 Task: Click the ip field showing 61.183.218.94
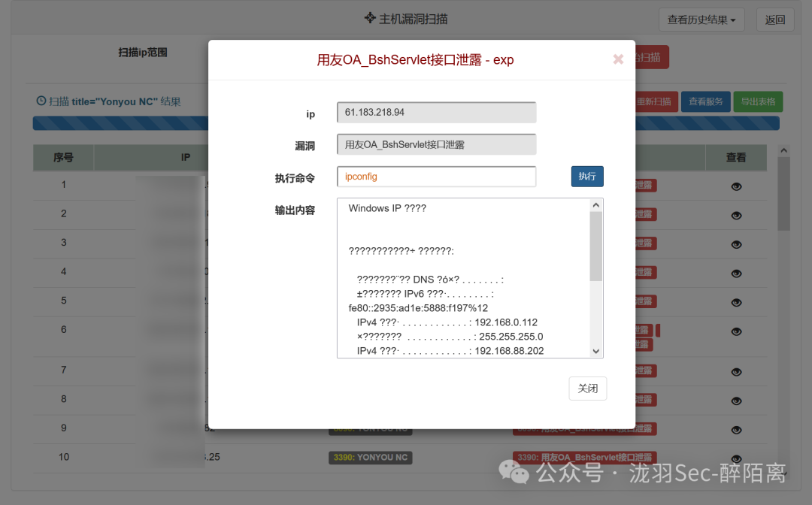[x=437, y=112]
